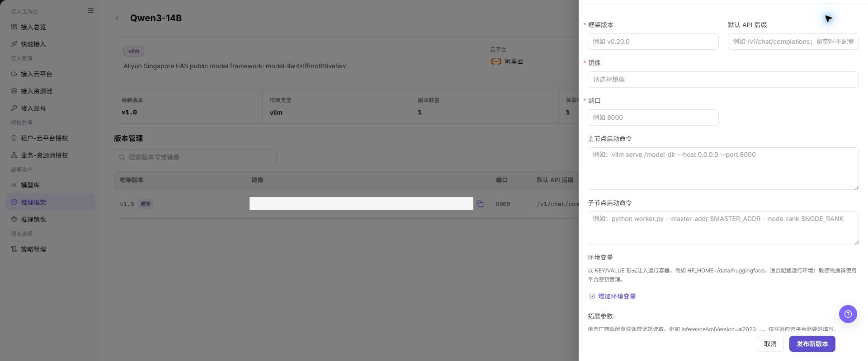This screenshot has width=868, height=361.
Task: Focus the 搜索版本号或镜像 search box
Action: point(195,157)
